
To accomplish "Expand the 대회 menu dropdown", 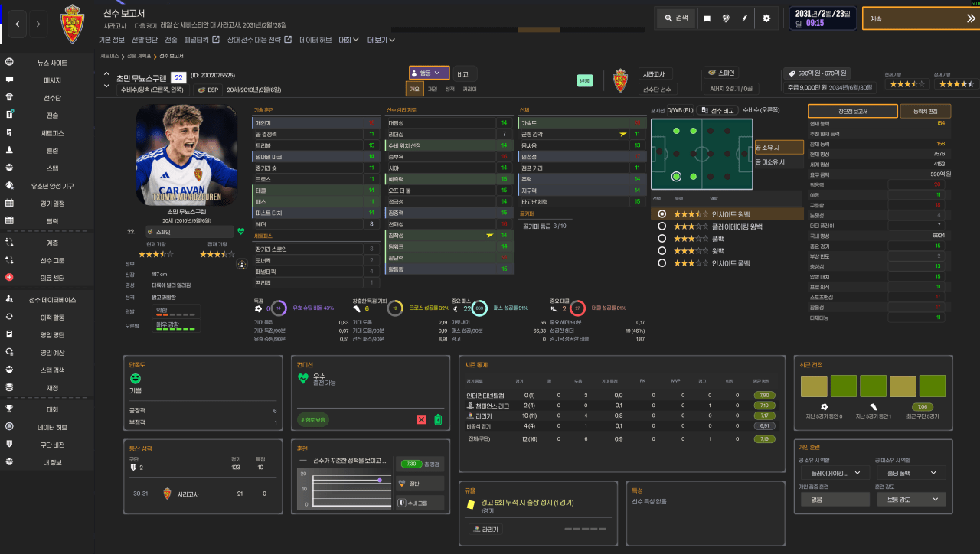I will [349, 40].
